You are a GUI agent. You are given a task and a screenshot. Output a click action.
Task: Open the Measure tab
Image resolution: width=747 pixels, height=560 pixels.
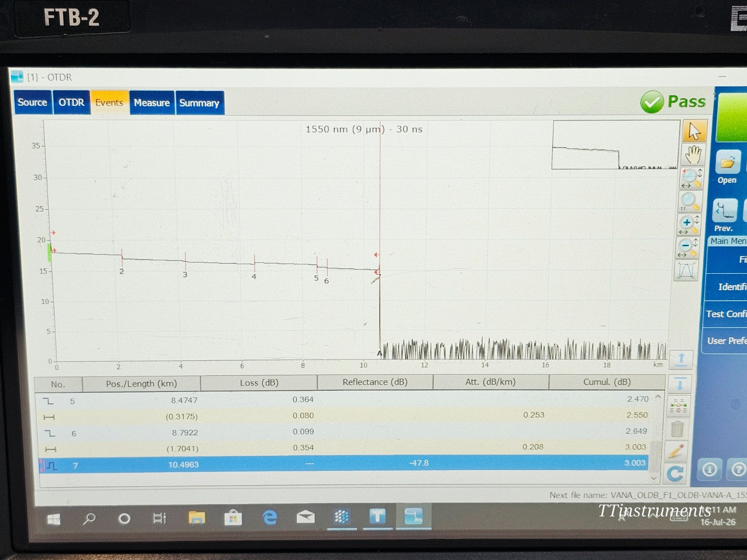(x=152, y=103)
